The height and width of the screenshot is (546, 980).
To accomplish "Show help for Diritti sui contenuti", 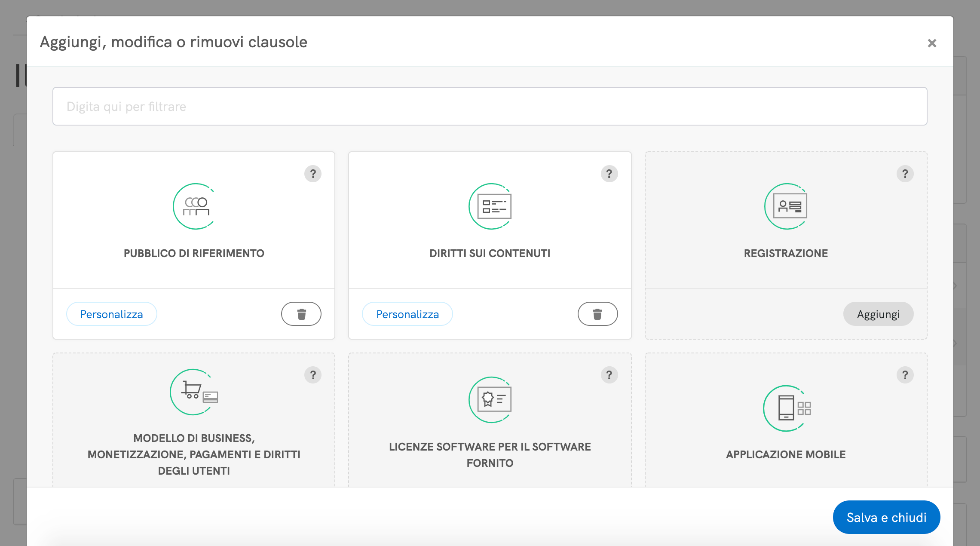I will pos(609,174).
